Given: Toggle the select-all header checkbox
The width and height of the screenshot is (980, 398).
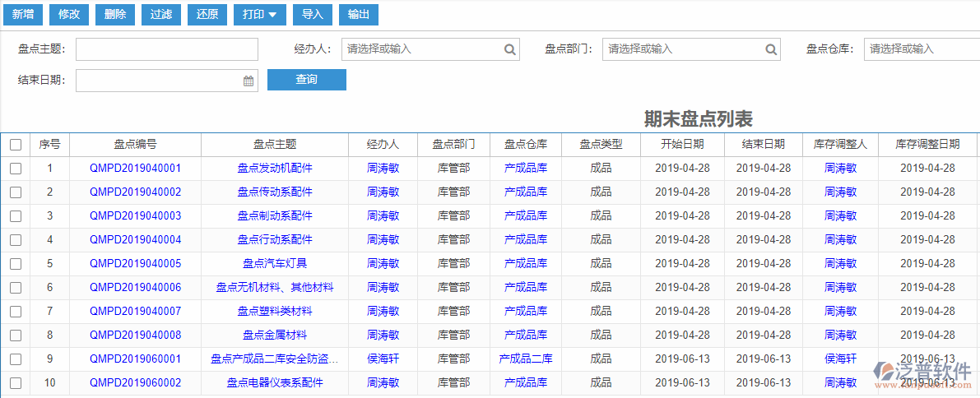Looking at the screenshot, I should click(x=16, y=145).
